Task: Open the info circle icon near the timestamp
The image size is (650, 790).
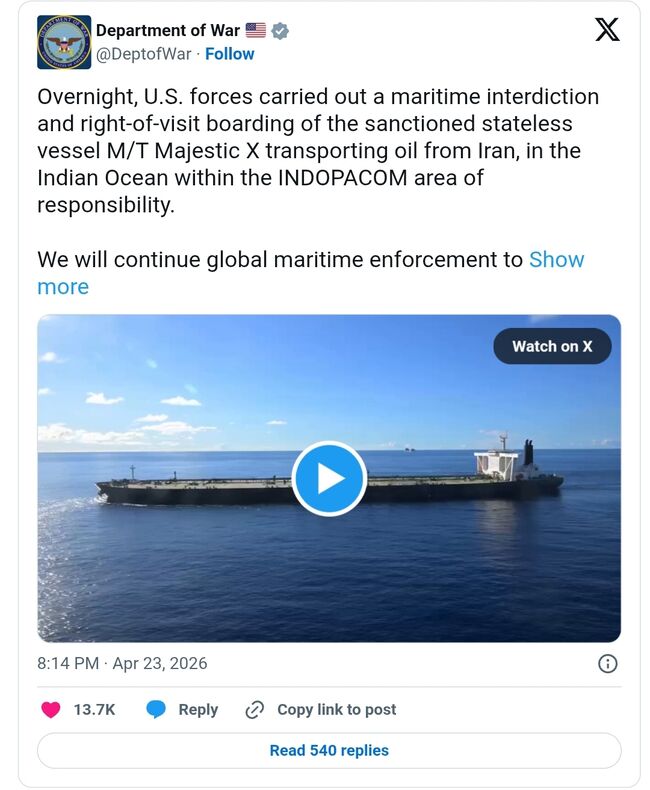Action: [x=607, y=663]
